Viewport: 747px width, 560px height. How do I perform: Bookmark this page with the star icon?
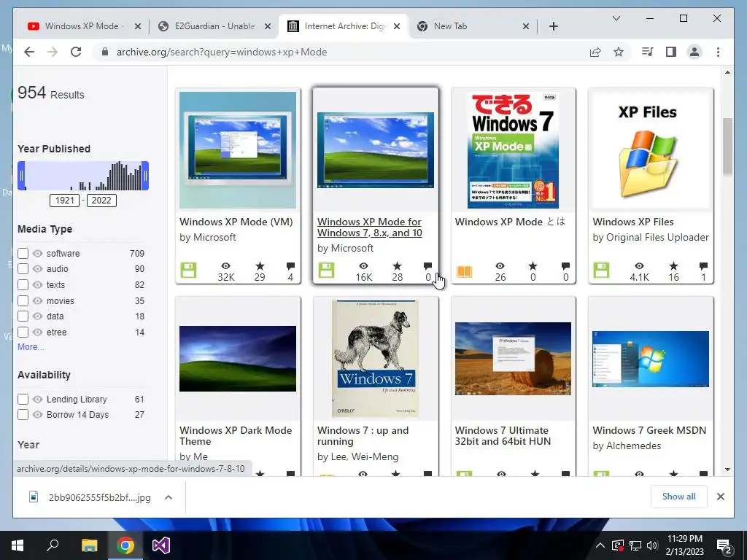point(619,52)
